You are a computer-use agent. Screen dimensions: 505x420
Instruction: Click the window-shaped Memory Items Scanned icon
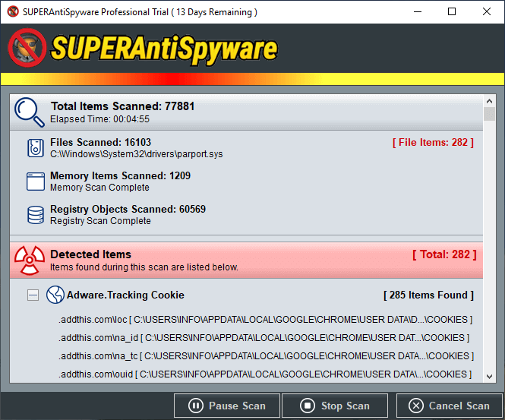click(36, 182)
